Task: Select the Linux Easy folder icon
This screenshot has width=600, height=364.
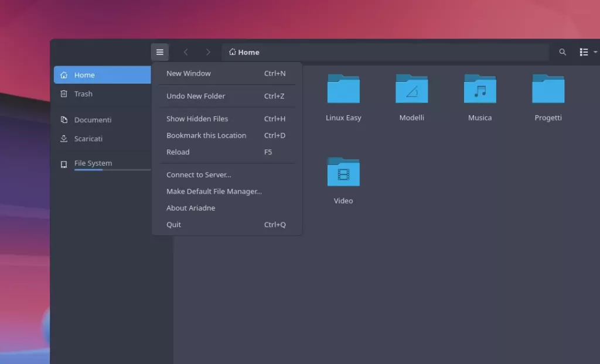Action: click(x=343, y=89)
